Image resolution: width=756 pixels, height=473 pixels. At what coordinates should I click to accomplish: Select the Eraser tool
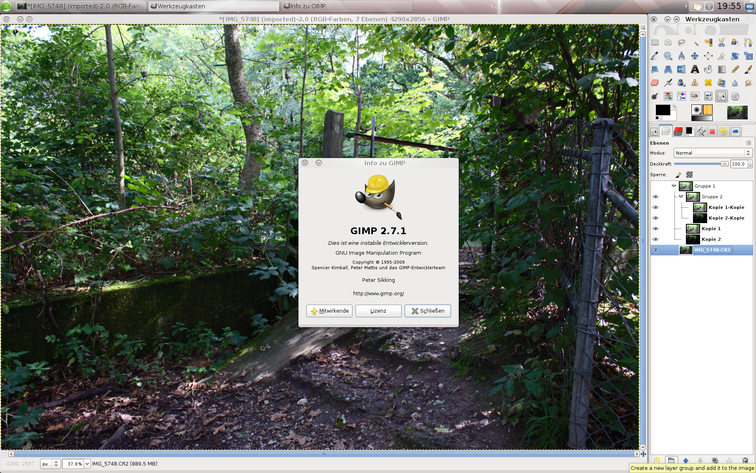tap(655, 82)
